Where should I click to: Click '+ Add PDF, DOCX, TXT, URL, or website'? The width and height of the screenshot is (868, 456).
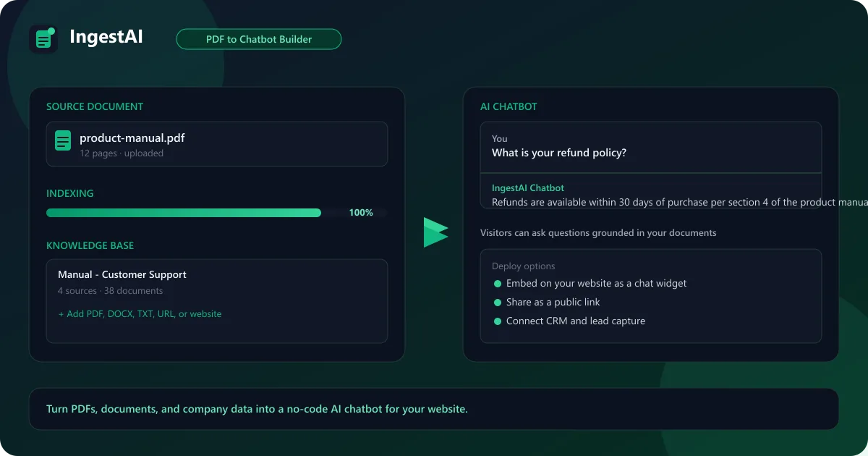(140, 314)
